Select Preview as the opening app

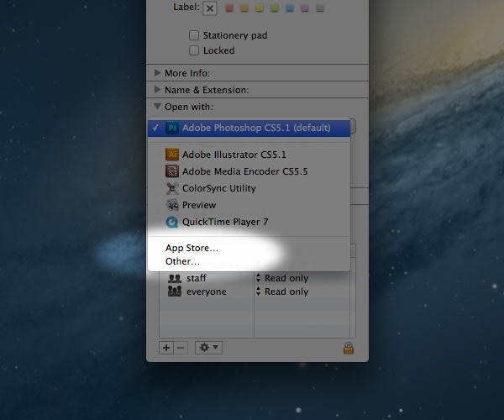(249, 205)
